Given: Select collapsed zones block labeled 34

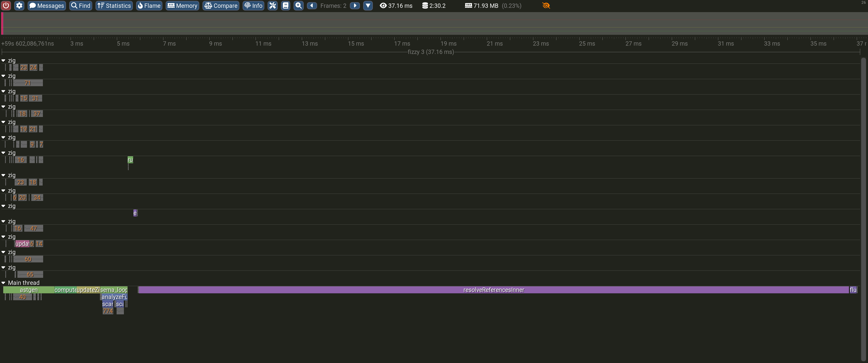Looking at the screenshot, I should pyautogui.click(x=37, y=198).
